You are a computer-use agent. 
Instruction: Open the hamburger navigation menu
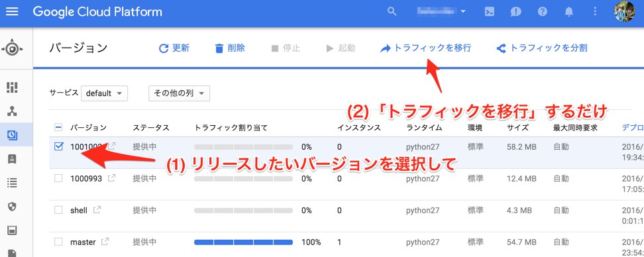[x=12, y=11]
